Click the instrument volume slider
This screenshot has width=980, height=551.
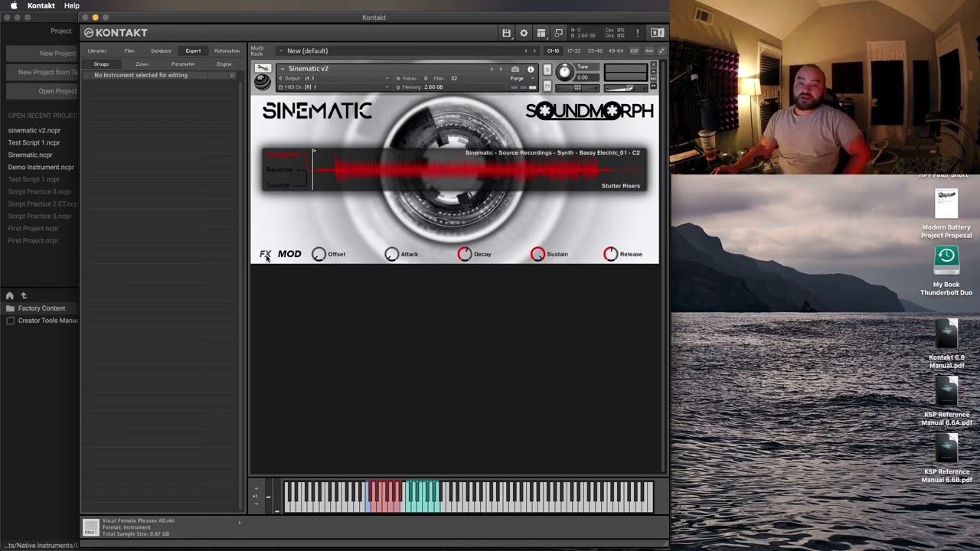click(x=626, y=87)
